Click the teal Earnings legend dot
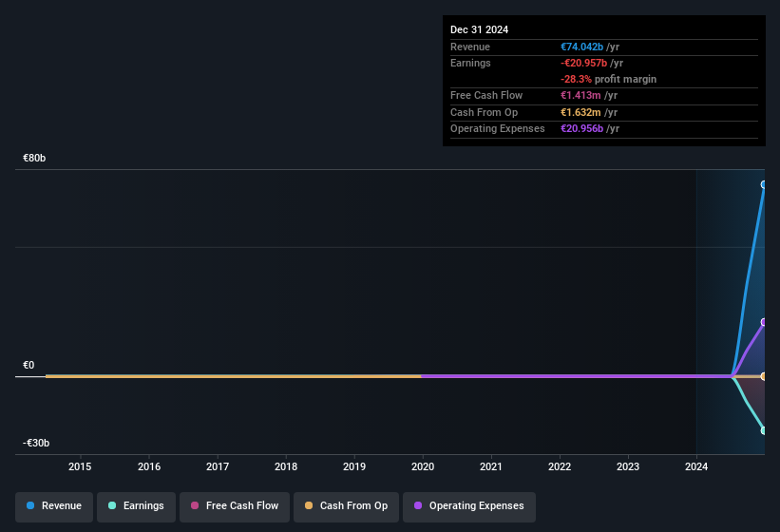The height and width of the screenshot is (532, 780). click(x=112, y=505)
